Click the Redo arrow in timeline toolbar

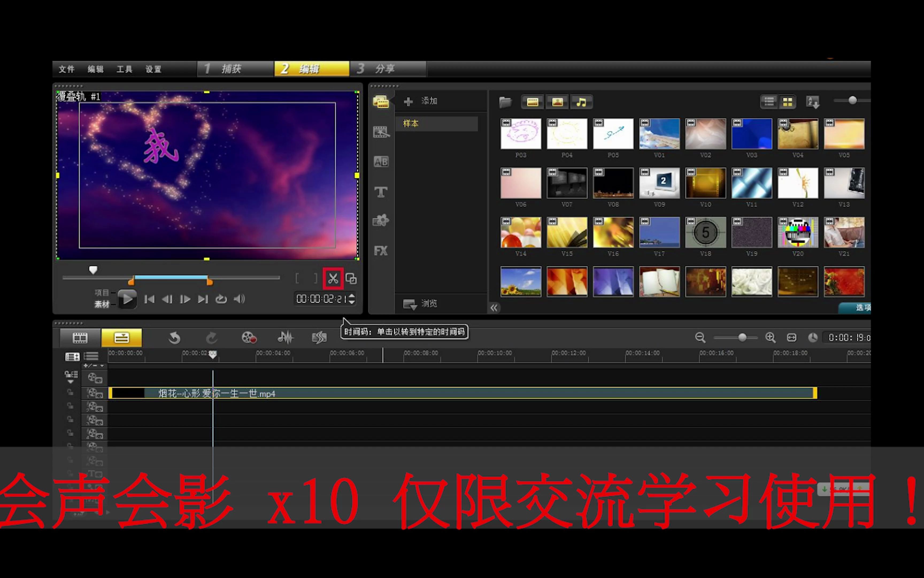point(211,338)
